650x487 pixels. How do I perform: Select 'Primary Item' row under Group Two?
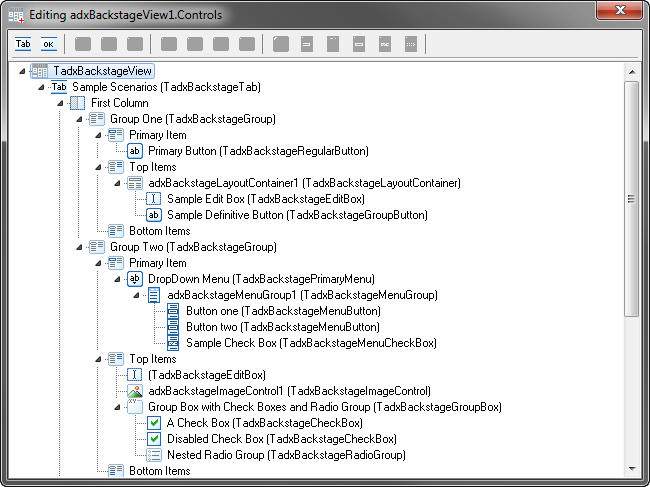click(x=158, y=263)
